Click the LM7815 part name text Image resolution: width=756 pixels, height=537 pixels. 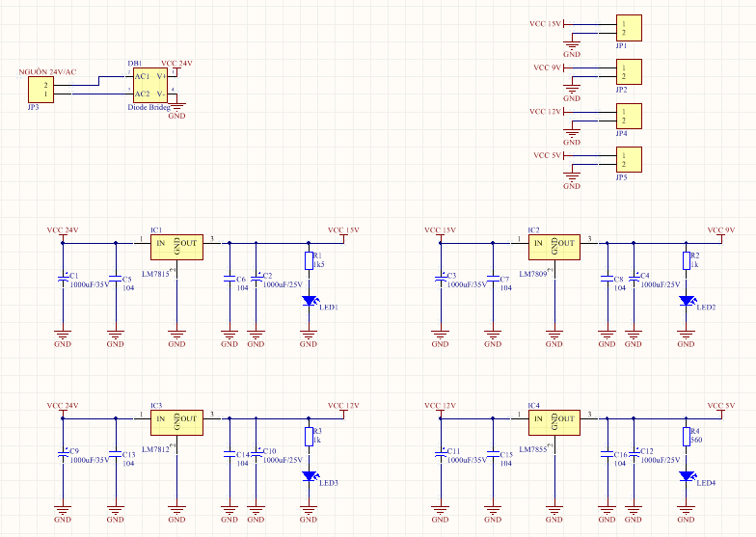155,274
